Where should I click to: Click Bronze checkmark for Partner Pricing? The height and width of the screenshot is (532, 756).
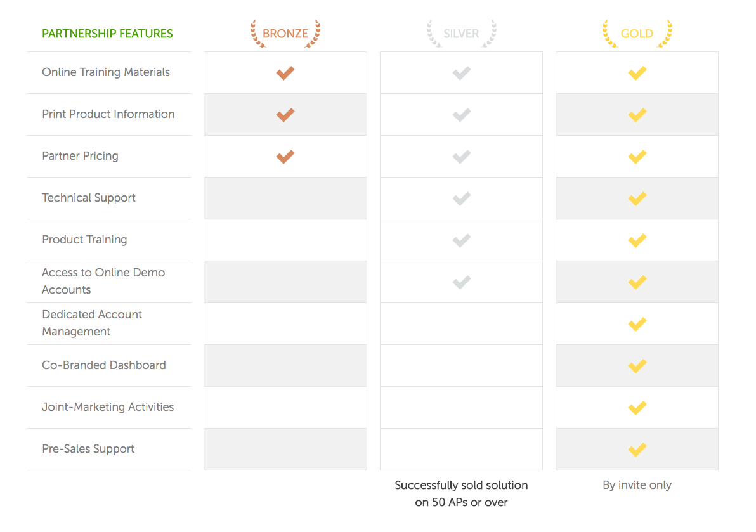pyautogui.click(x=285, y=157)
